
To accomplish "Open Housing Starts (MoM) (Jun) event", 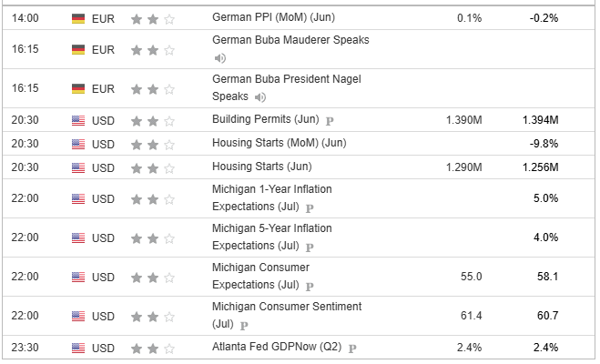I will click(x=280, y=143).
